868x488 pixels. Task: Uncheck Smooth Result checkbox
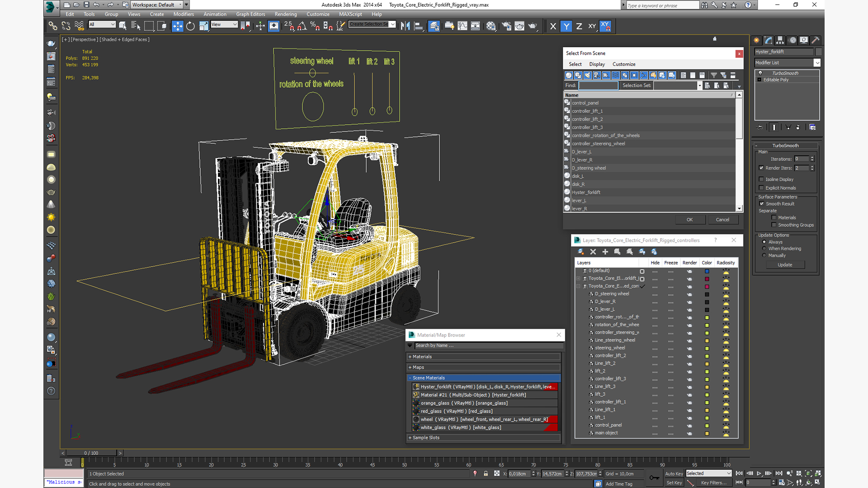[x=762, y=204]
